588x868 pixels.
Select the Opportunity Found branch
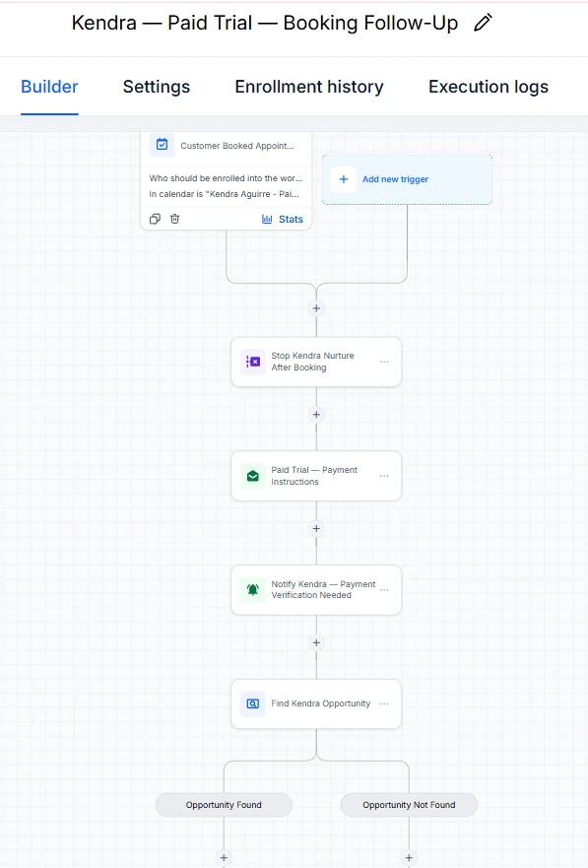pos(224,805)
